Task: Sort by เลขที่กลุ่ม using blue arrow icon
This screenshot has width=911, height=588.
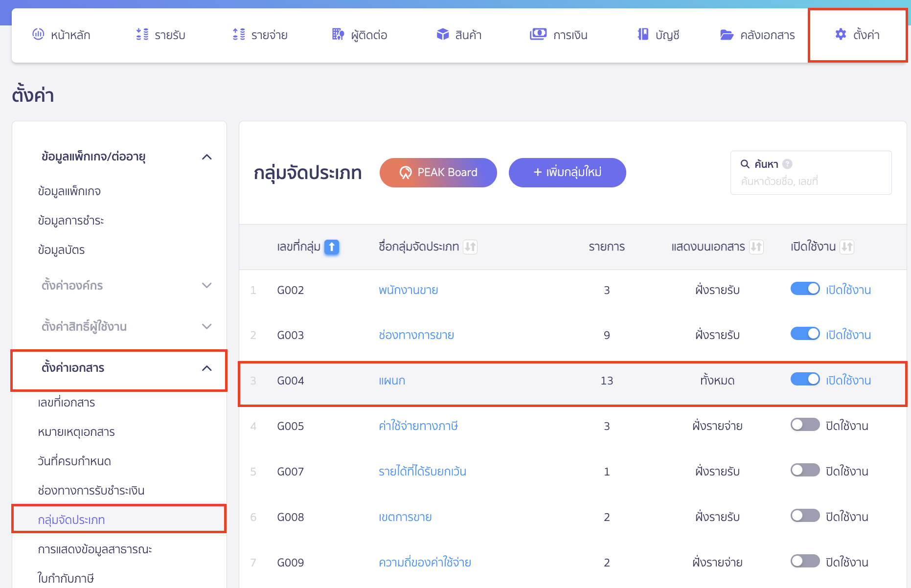Action: coord(332,247)
